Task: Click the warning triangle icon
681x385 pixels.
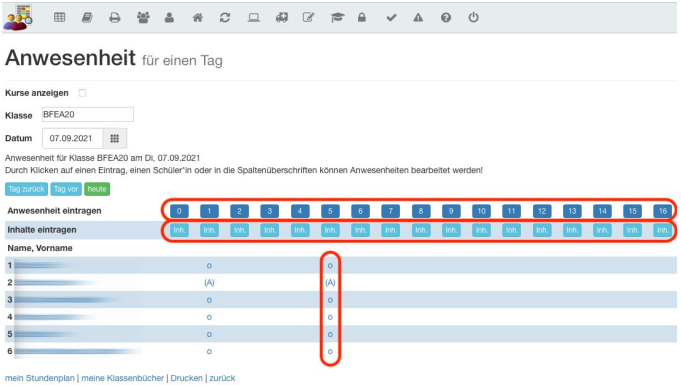Action: coord(418,17)
